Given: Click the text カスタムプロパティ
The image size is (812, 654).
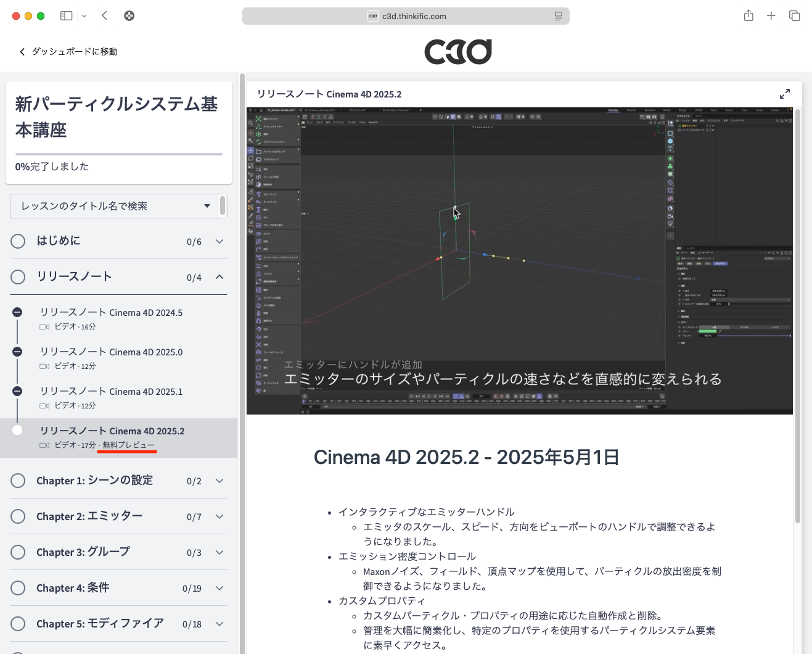Looking at the screenshot, I should [x=382, y=601].
